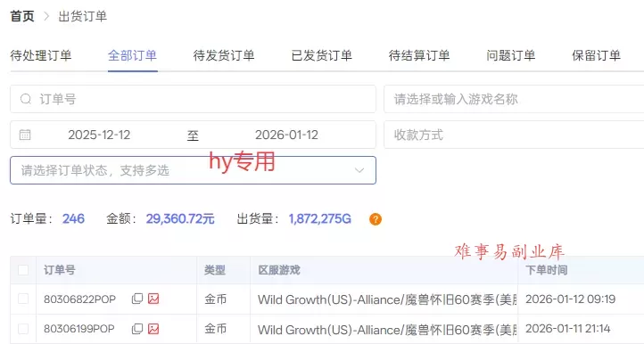Click the search magnifier icon in 订单号 field
This screenshot has width=644, height=344.
click(26, 99)
